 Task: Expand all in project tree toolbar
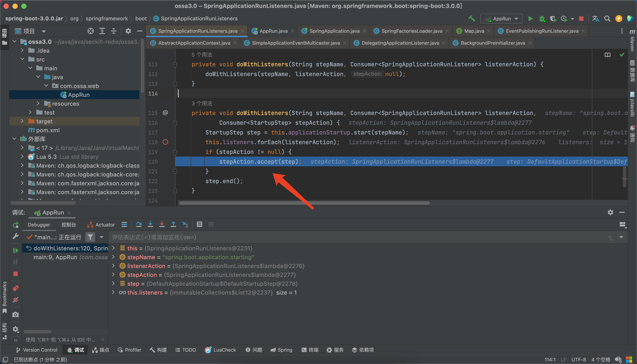click(x=102, y=31)
